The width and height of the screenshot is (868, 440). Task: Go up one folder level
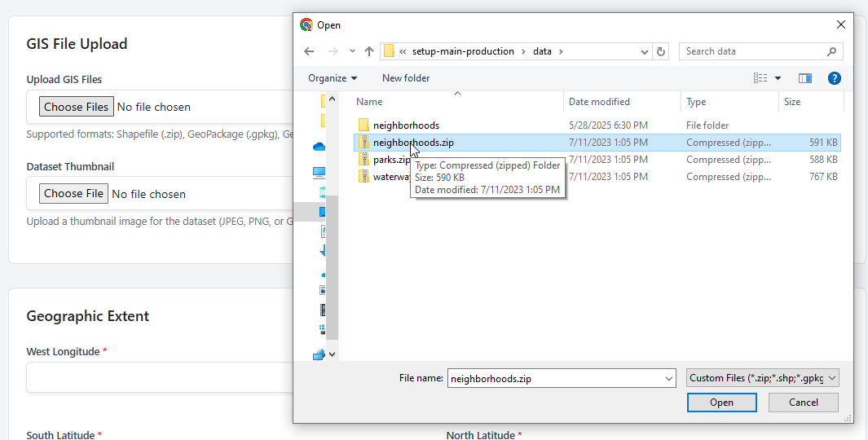pyautogui.click(x=369, y=51)
